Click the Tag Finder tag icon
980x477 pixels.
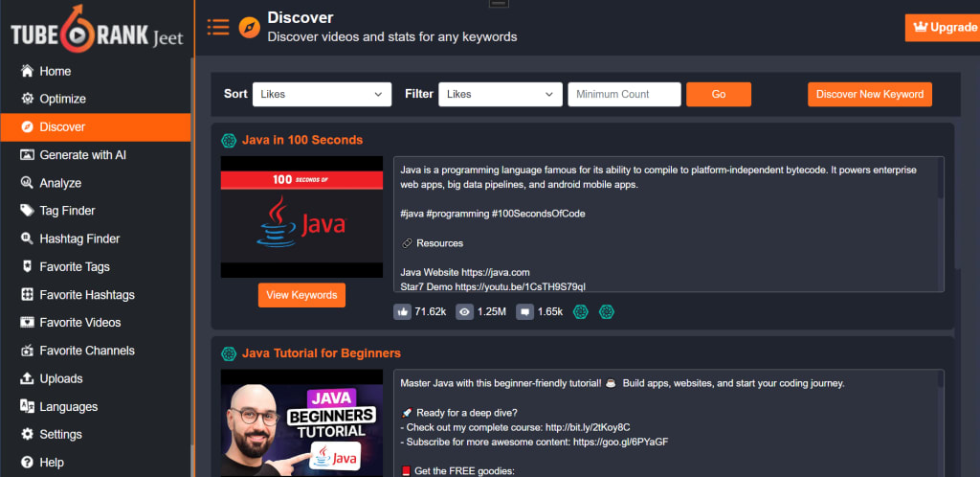[x=27, y=211]
